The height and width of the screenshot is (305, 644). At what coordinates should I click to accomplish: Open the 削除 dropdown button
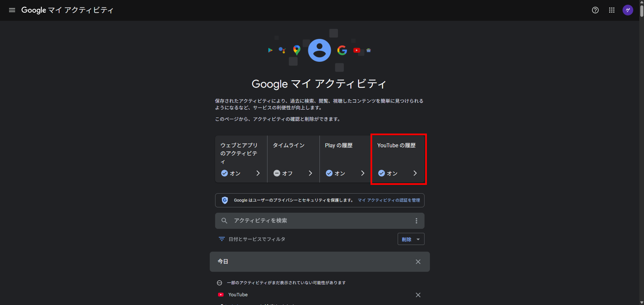click(x=411, y=239)
